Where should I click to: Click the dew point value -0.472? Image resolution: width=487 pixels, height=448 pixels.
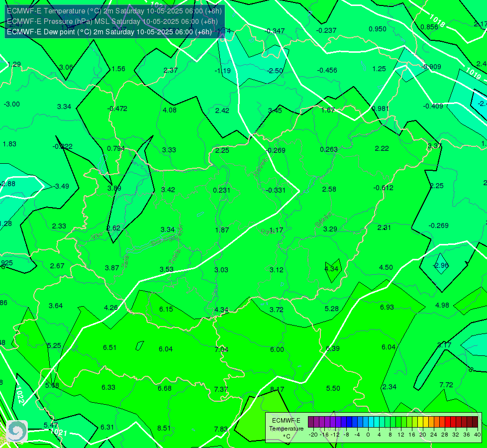117,109
